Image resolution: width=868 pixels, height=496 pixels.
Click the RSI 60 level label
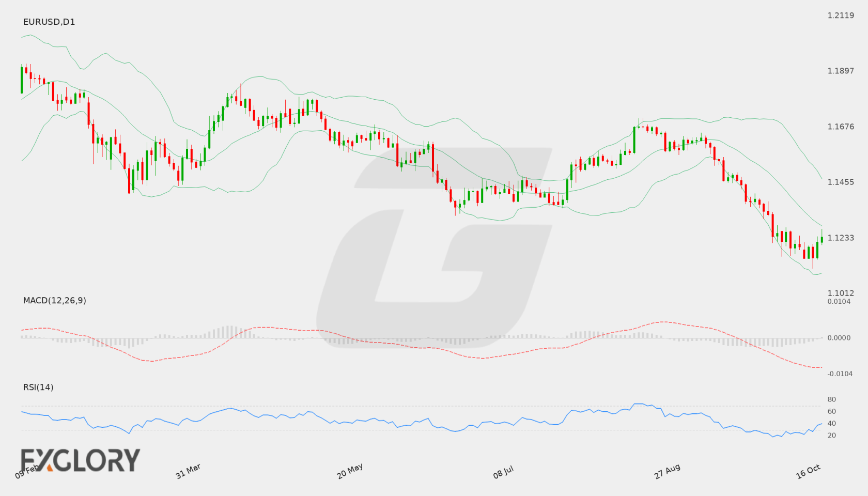(x=832, y=411)
